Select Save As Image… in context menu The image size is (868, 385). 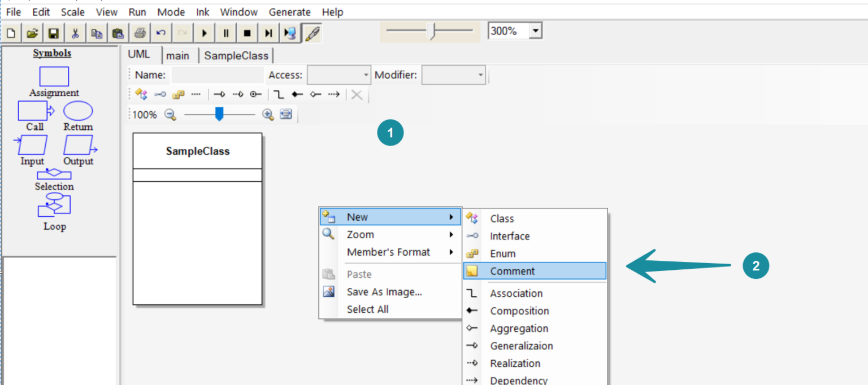point(384,292)
